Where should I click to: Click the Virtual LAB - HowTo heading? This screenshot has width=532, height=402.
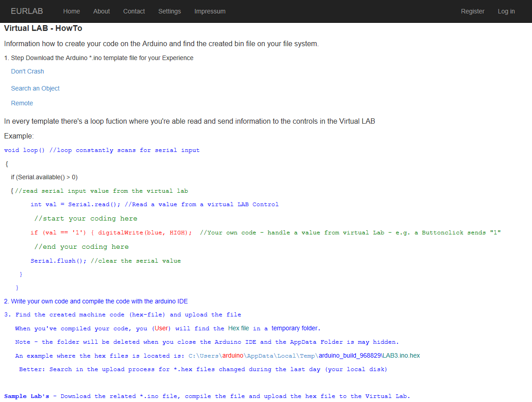[x=43, y=29]
